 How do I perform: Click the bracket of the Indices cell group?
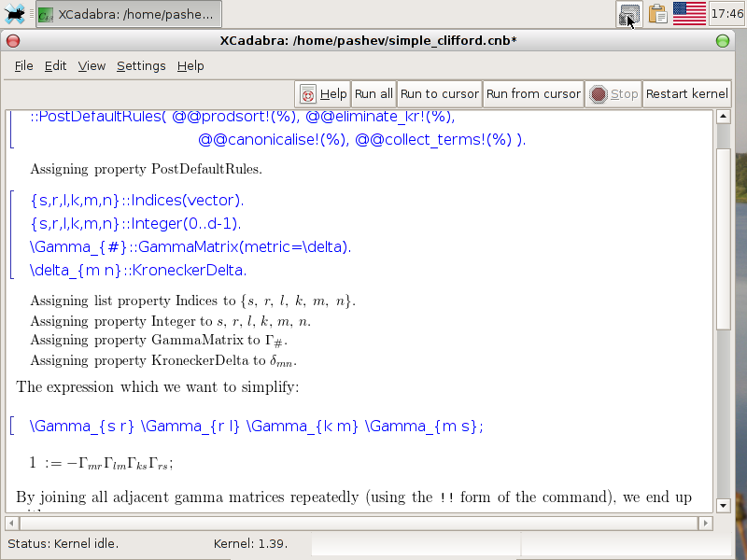[12, 235]
